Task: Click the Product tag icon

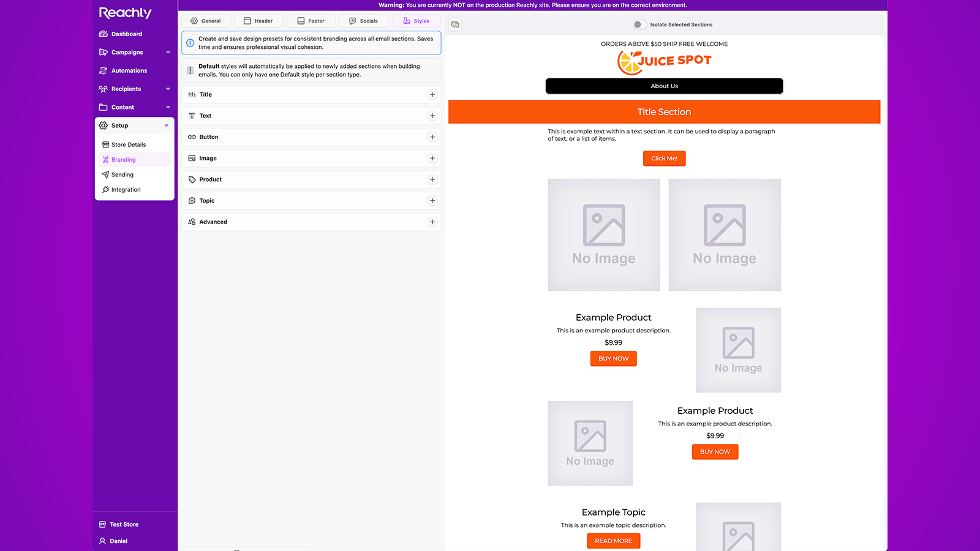Action: (192, 179)
